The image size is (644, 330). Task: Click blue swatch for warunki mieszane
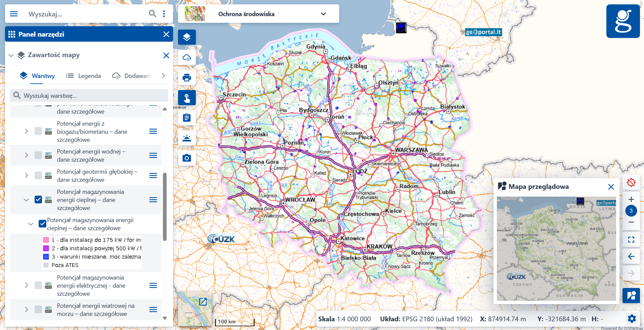point(46,257)
